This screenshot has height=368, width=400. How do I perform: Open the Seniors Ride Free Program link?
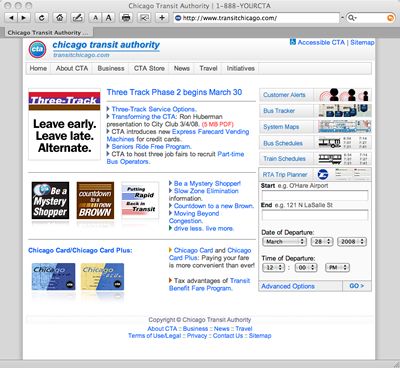[151, 147]
